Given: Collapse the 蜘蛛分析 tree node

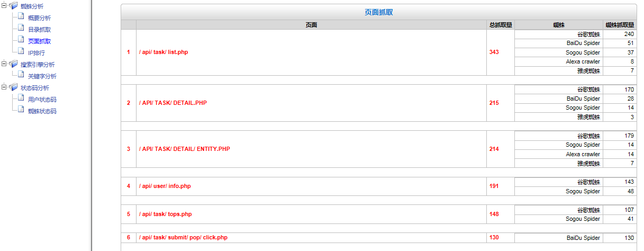Looking at the screenshot, I should tap(4, 6).
